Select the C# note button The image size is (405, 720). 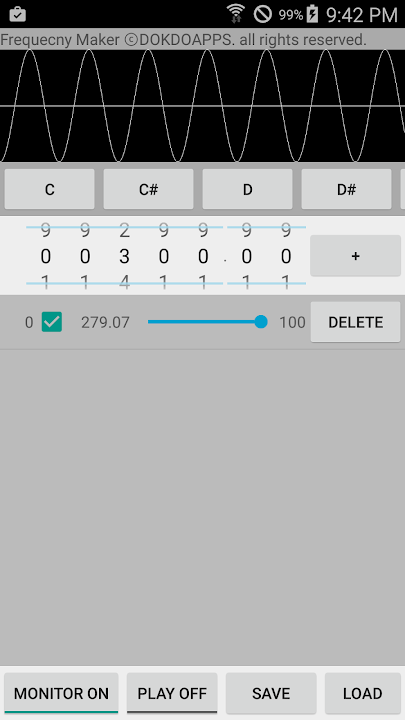coord(148,189)
